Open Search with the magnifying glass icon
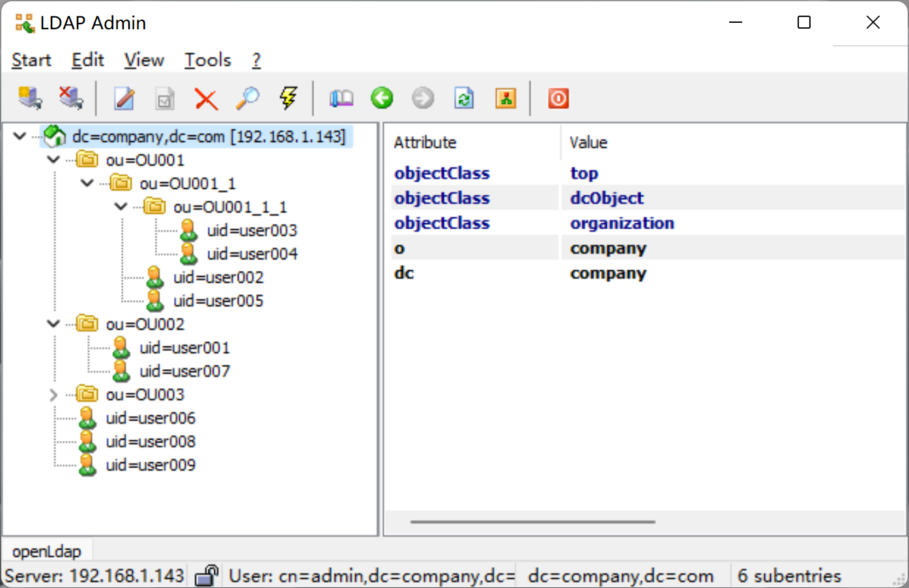 tap(248, 98)
